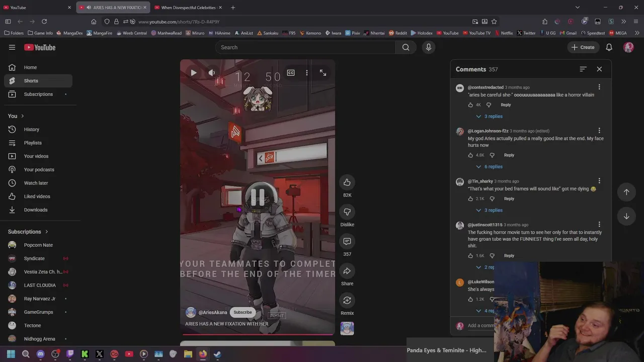Screen dimensions: 644x362
Task: Open the comment sort options
Action: (x=583, y=69)
